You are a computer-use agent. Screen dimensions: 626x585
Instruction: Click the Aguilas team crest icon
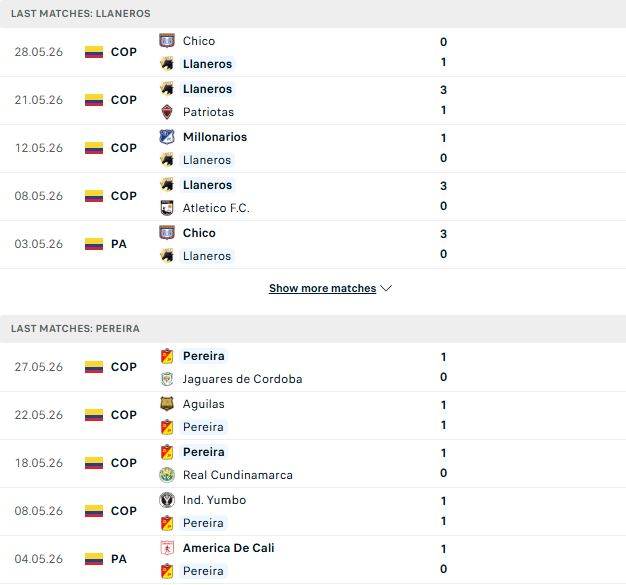click(x=167, y=404)
